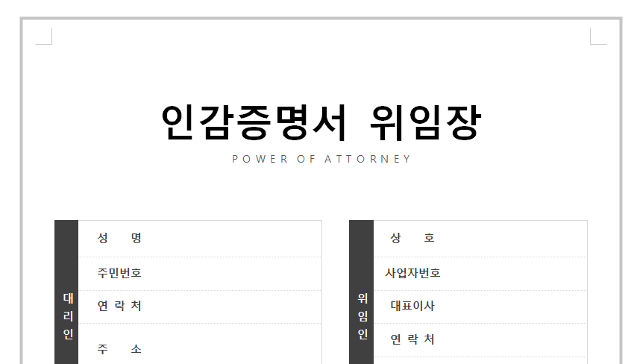Select the 주민번호 label

[119, 273]
